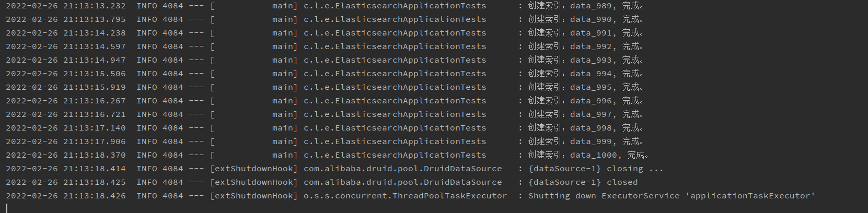Click the log line for index data_997
This screenshot has height=213, width=868.
pyautogui.click(x=325, y=114)
